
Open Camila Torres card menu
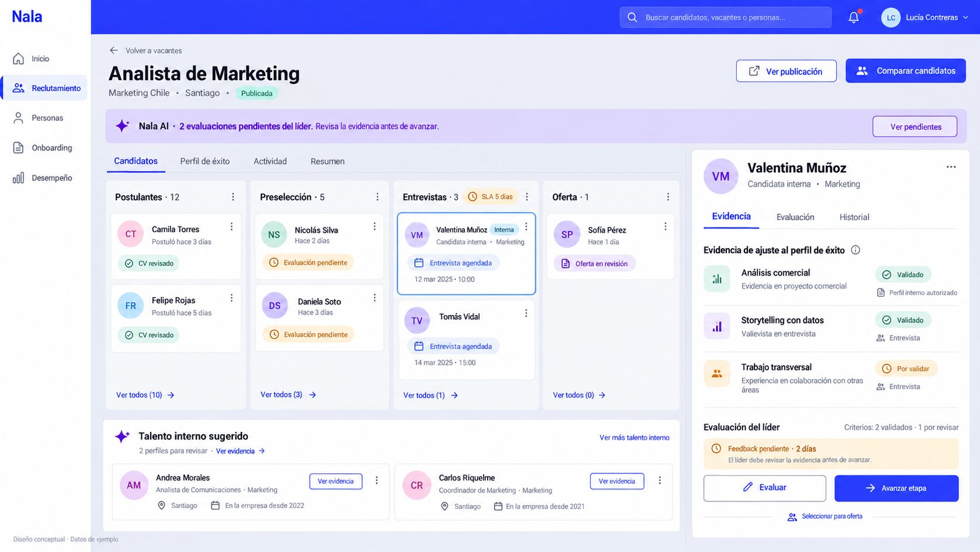232,226
